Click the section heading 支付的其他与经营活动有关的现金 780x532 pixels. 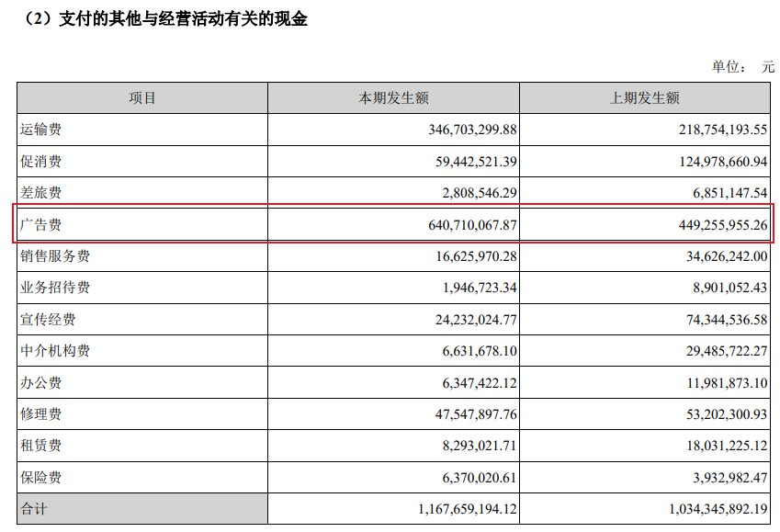tap(175, 18)
